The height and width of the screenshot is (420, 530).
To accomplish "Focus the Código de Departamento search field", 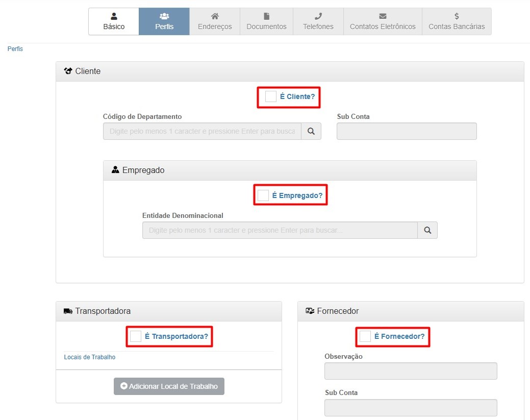I will pos(202,131).
